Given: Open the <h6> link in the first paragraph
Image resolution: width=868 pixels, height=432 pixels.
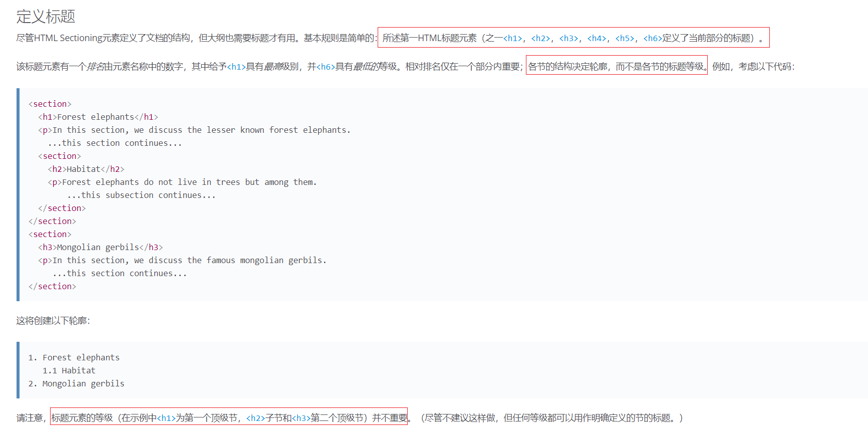Looking at the screenshot, I should point(653,38).
